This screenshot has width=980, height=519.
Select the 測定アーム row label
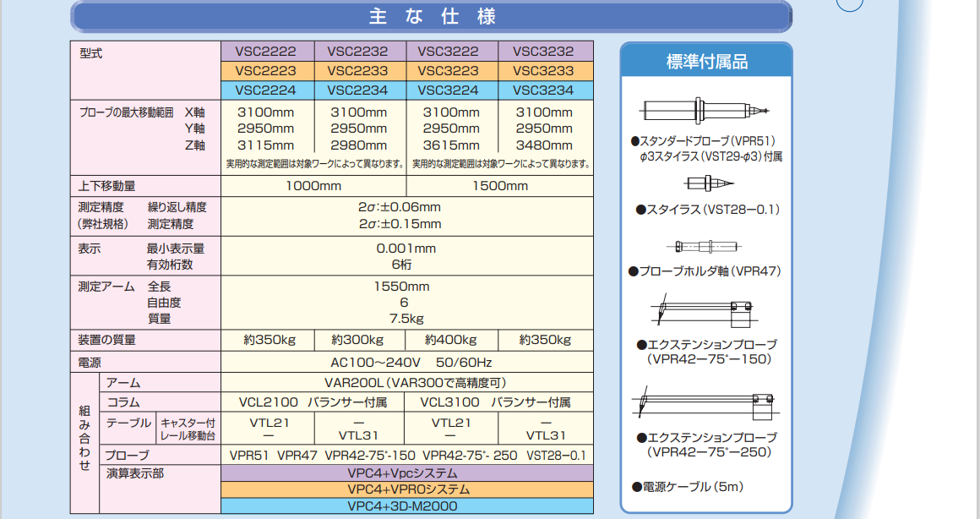click(x=106, y=287)
